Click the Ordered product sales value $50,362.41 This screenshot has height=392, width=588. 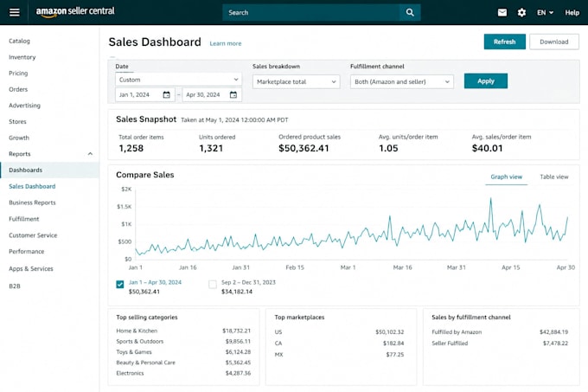pos(304,148)
